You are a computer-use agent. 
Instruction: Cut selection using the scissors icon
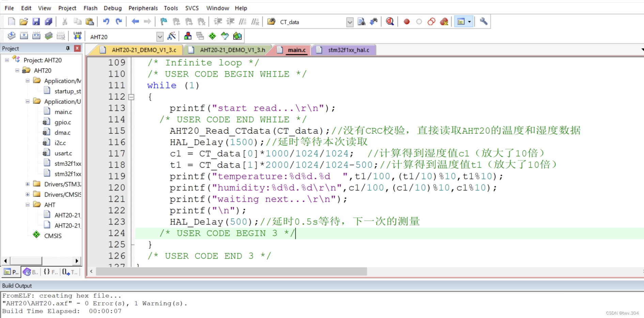coord(65,22)
